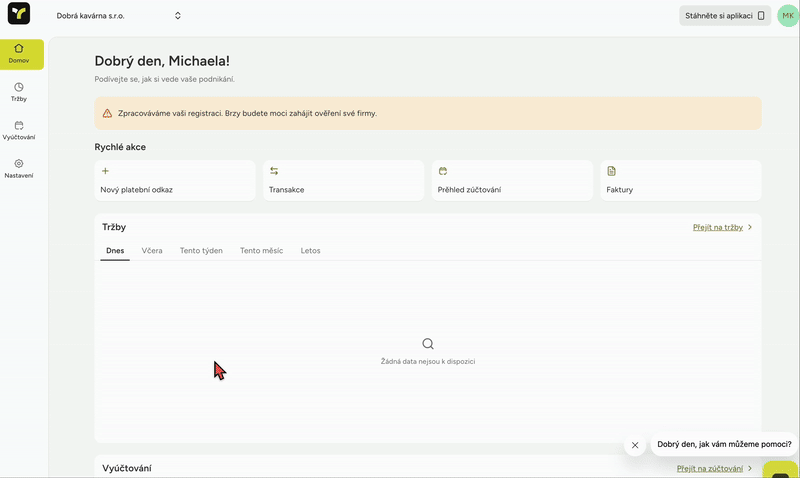Follow the Přejít na tržby link
Viewport: 800px width, 478px height.
coord(718,228)
